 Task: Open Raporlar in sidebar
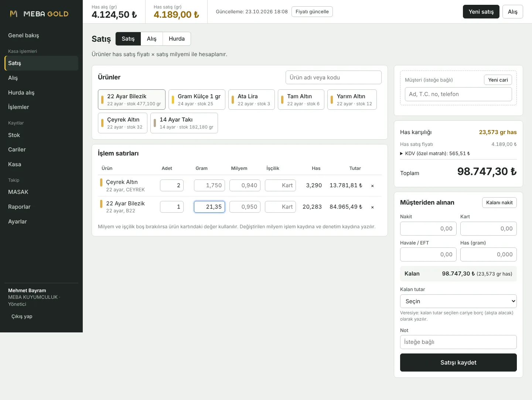[x=41, y=207]
